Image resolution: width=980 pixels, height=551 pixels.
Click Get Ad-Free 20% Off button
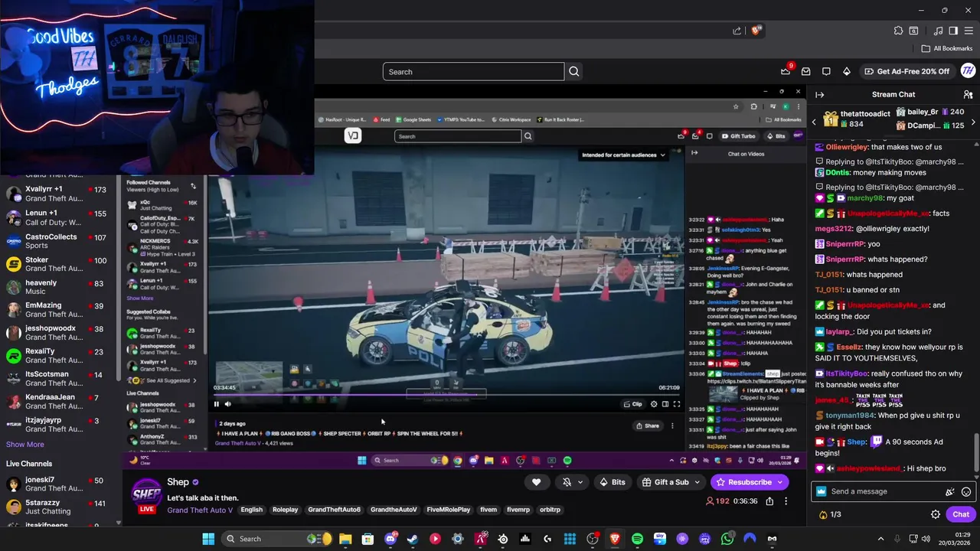[906, 71]
